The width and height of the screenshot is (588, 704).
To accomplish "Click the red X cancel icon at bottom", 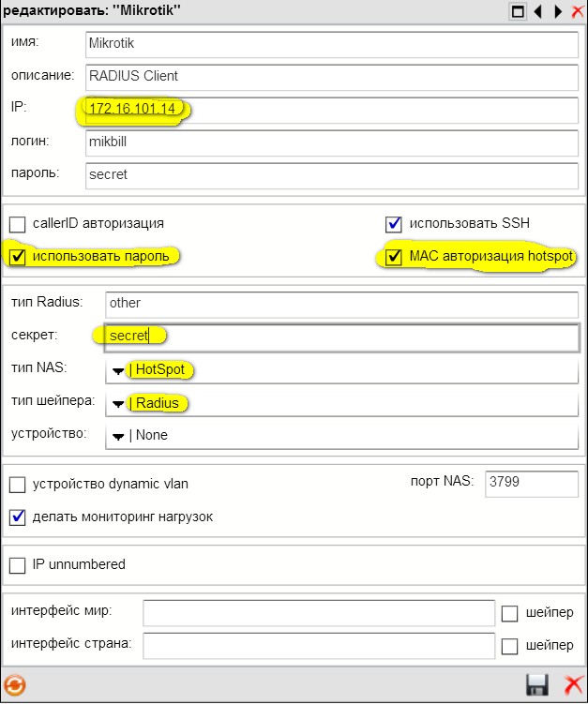I will [x=572, y=685].
